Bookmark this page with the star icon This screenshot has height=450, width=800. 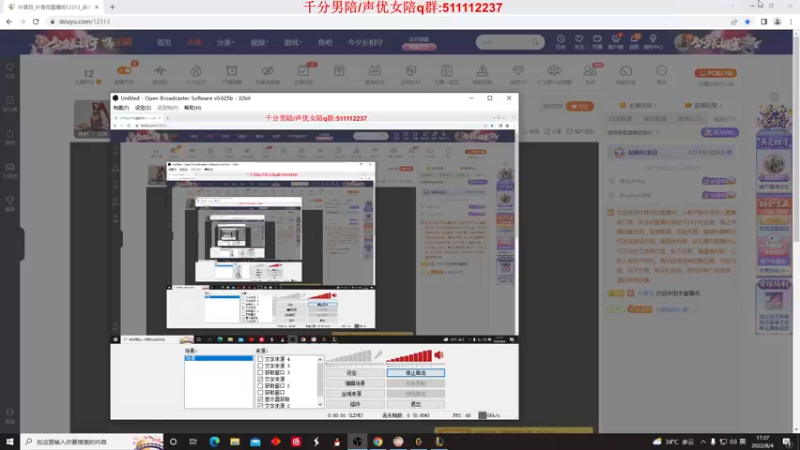point(747,22)
